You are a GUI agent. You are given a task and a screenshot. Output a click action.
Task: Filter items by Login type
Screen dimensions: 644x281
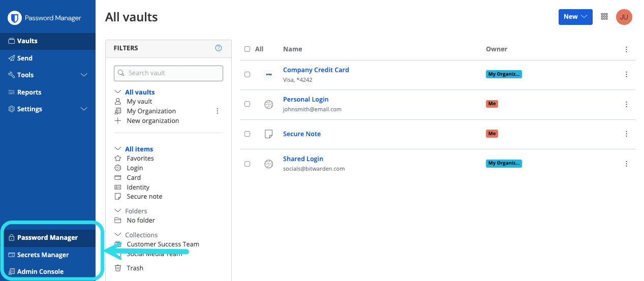tap(135, 168)
